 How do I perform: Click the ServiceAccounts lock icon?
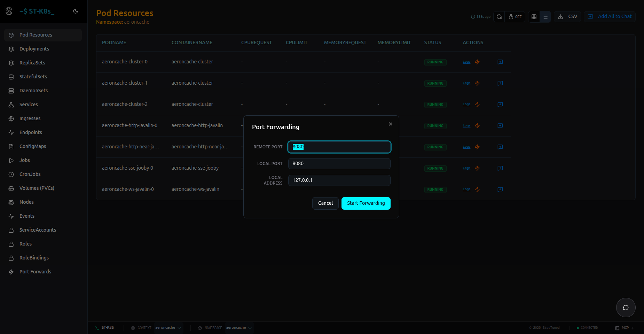pos(11,230)
